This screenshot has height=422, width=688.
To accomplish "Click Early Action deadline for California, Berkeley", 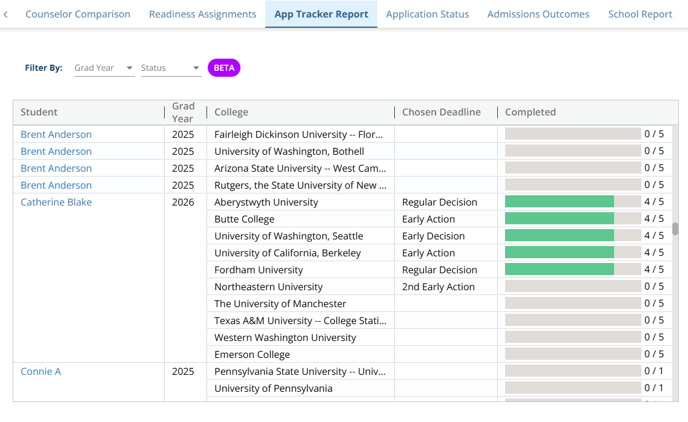I will pyautogui.click(x=428, y=253).
